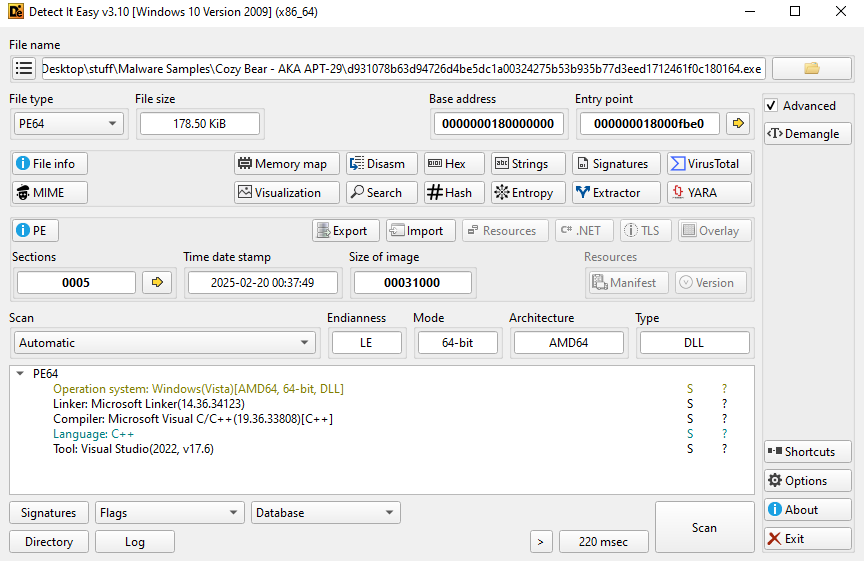The height and width of the screenshot is (561, 864).
Task: Open the Options dialog
Action: tap(807, 481)
